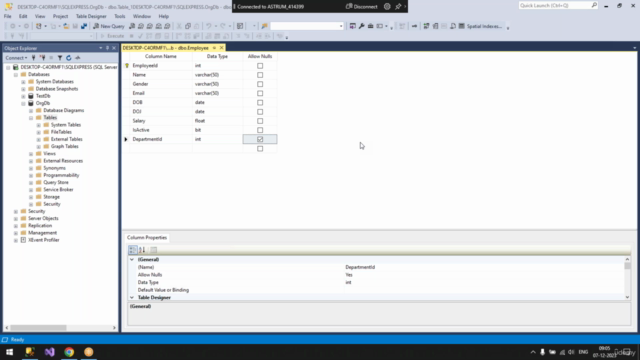Click the wrench Properties icon in toolbar
Screen dimensions: 640x360
coord(362,26)
